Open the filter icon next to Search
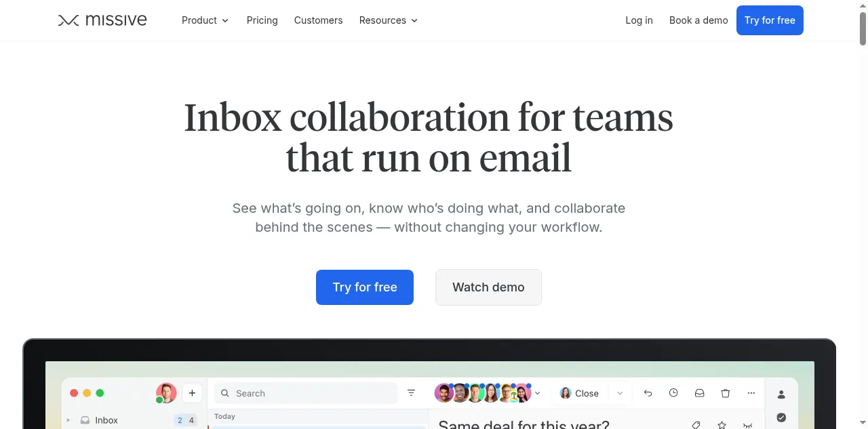Screen dimensions: 868x429 (411, 393)
